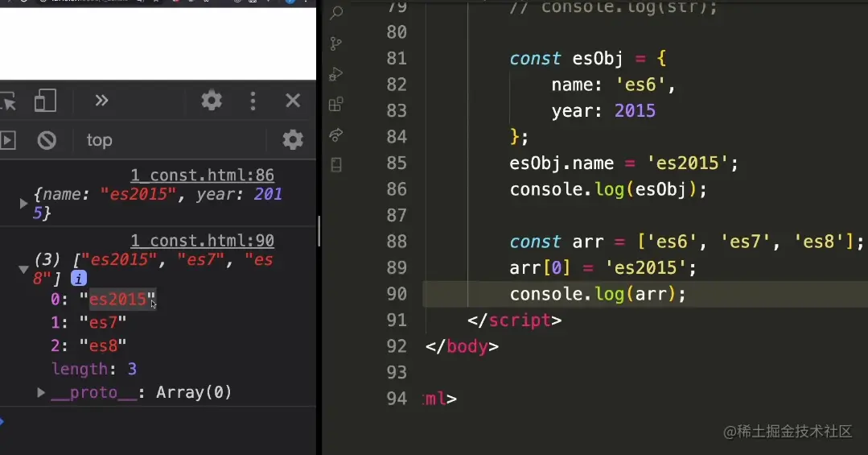Open VS Code Search view icon
The image size is (868, 455).
(336, 12)
